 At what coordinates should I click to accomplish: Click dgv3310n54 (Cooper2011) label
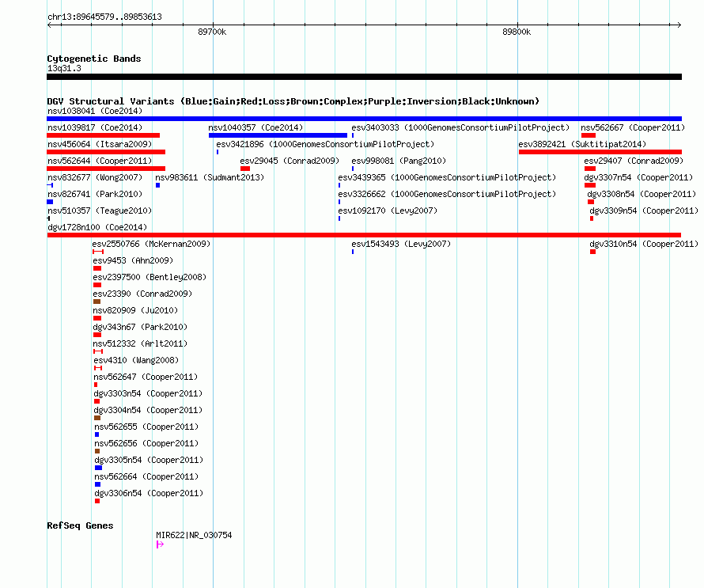(x=644, y=244)
